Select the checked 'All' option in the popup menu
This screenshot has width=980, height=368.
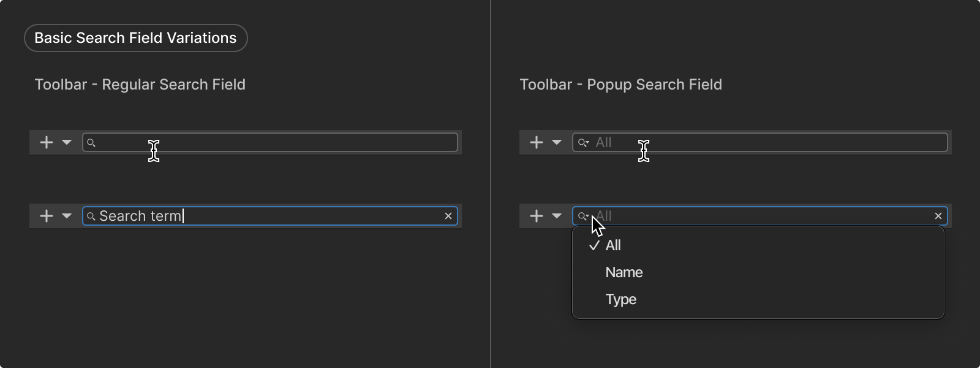point(613,245)
